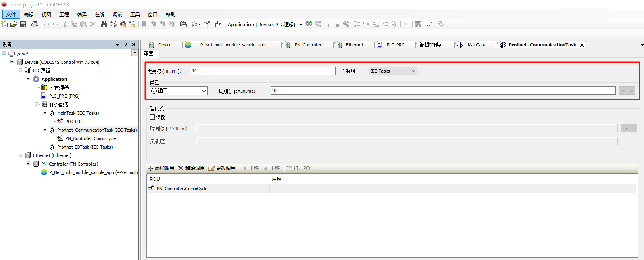The height and width of the screenshot is (260, 644).
Task: Click the Print icon in toolbar
Action: coord(35,24)
